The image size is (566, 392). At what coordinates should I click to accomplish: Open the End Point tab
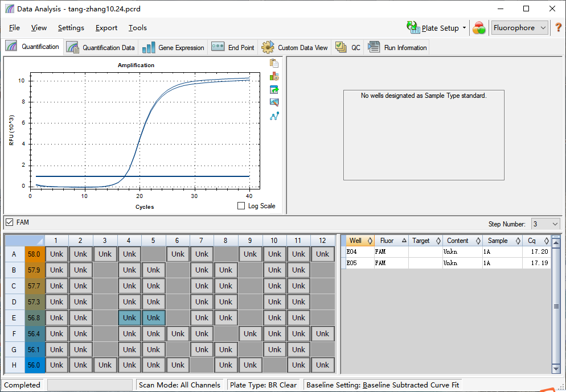click(x=233, y=47)
